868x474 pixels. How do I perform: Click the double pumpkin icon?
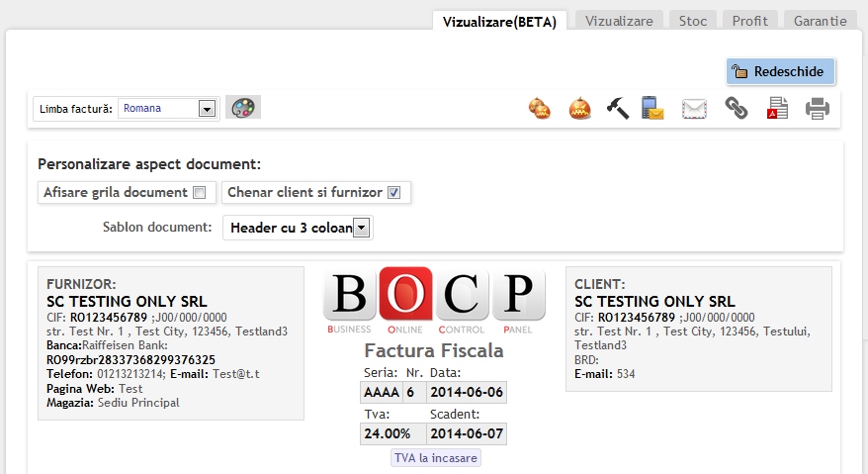coord(539,108)
